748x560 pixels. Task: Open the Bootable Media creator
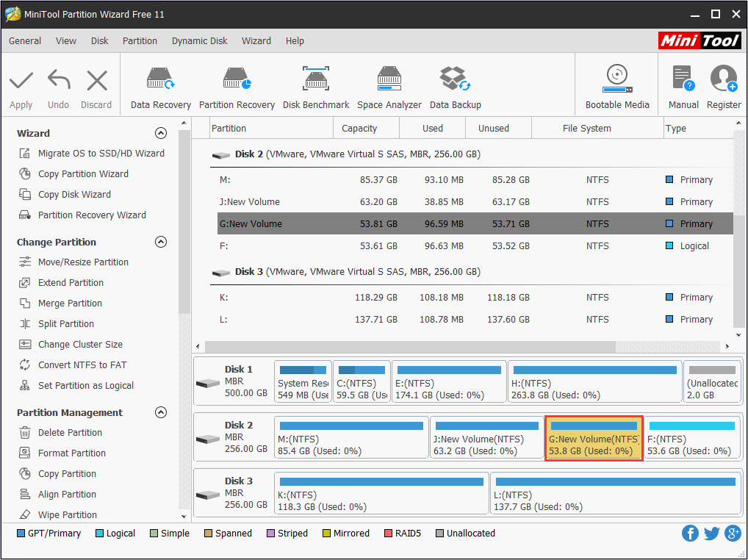pyautogui.click(x=616, y=85)
